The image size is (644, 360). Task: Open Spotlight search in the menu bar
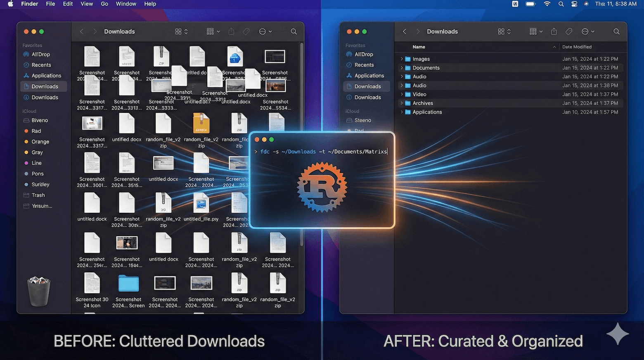pyautogui.click(x=561, y=4)
